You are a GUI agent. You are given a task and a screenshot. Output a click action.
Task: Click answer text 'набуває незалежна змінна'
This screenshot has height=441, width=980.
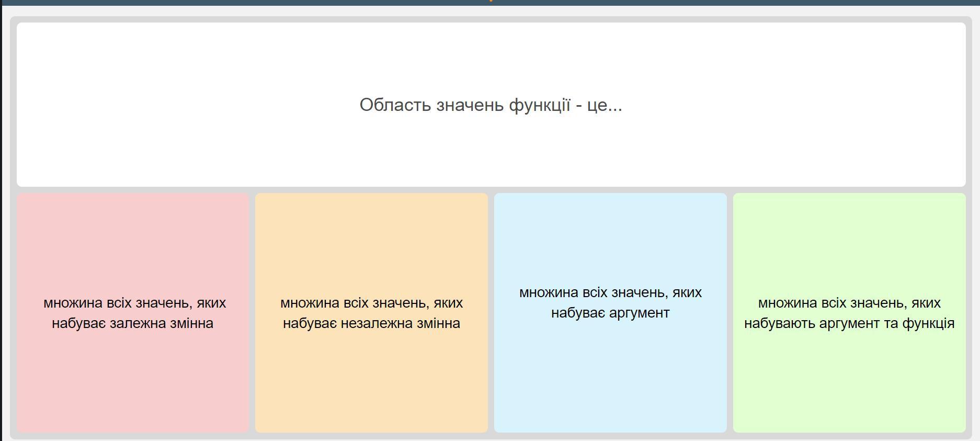click(x=371, y=323)
